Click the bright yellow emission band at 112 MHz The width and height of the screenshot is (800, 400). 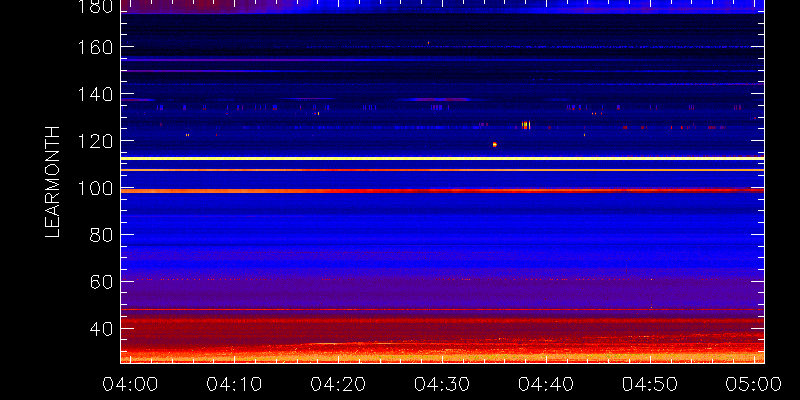click(x=442, y=158)
